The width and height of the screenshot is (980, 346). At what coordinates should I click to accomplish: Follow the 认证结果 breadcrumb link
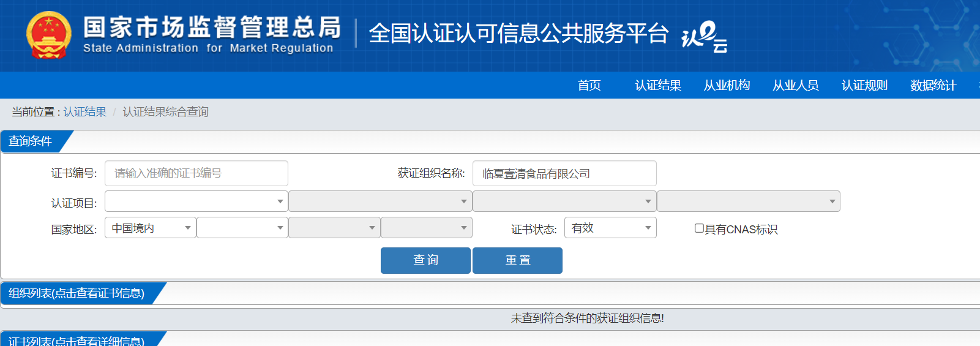tap(85, 111)
